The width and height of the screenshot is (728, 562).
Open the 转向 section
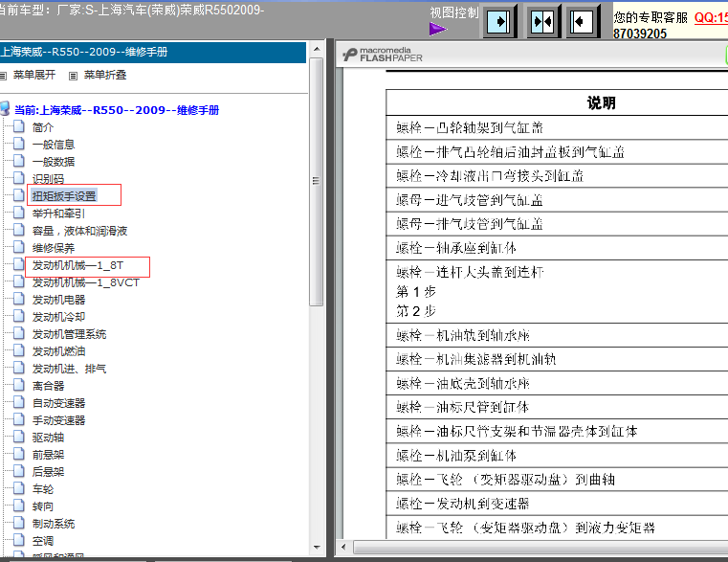click(x=43, y=506)
